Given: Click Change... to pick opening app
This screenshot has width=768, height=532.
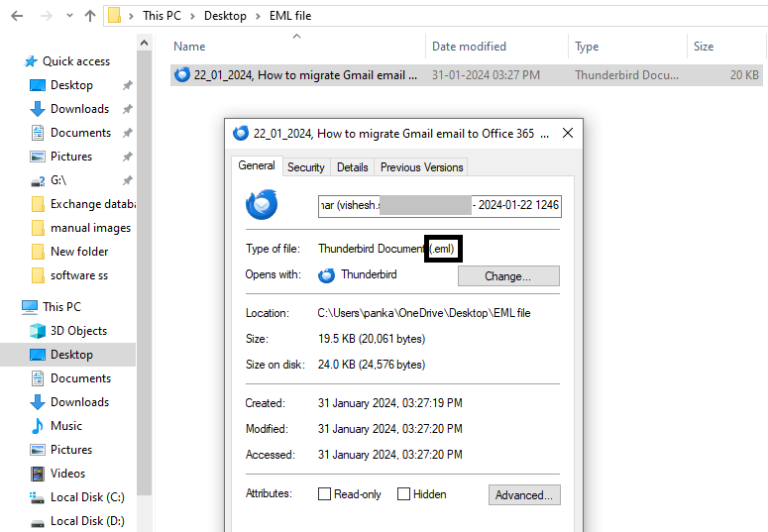Looking at the screenshot, I should pos(508,276).
